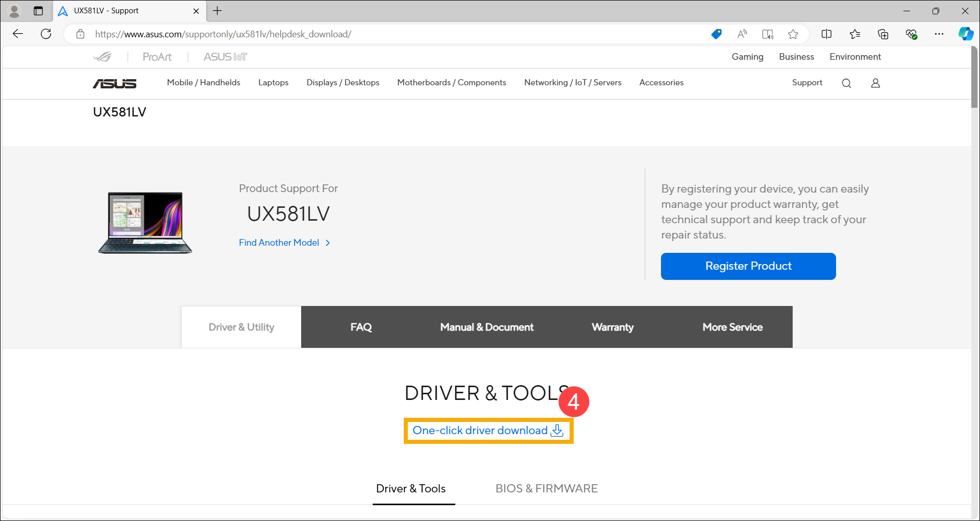Click the Register Product button
980x521 pixels.
coord(748,266)
